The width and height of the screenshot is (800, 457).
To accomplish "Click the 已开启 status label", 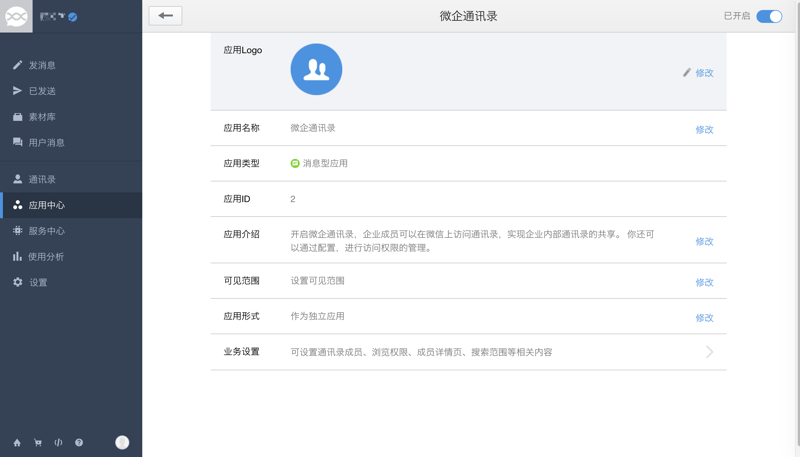I will pyautogui.click(x=737, y=16).
